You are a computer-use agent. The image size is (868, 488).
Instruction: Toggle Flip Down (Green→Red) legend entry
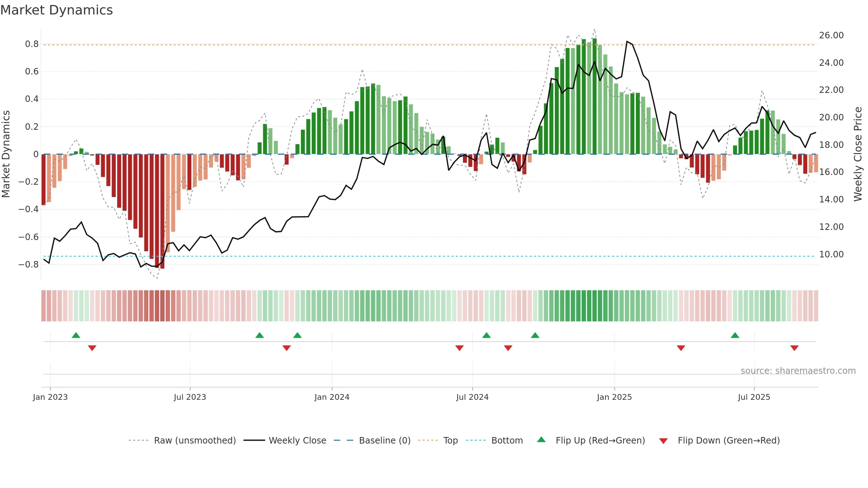(719, 440)
